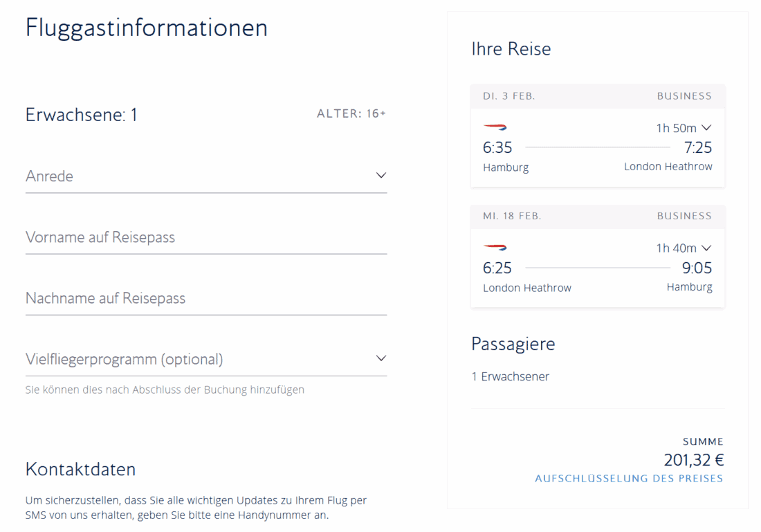Viewport: 761px width, 532px height.
Task: Focus the Vorname auf Reisepass field
Action: point(205,237)
